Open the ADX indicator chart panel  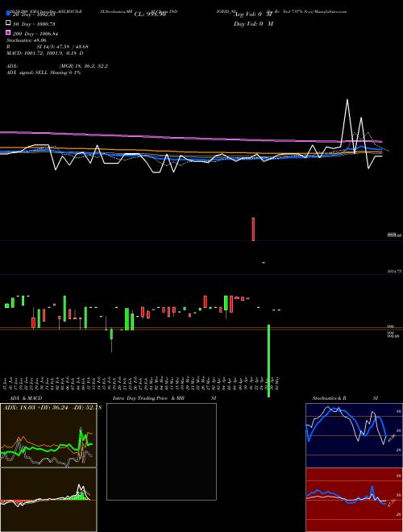coord(48,435)
